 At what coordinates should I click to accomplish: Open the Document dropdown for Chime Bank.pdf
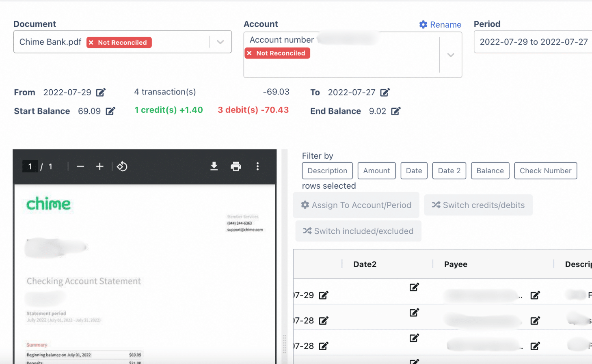[220, 42]
